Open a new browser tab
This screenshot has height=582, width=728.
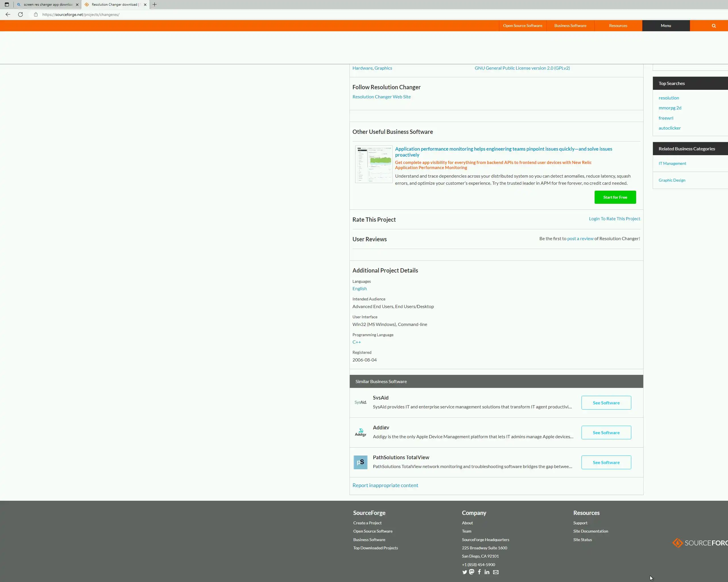click(155, 4)
